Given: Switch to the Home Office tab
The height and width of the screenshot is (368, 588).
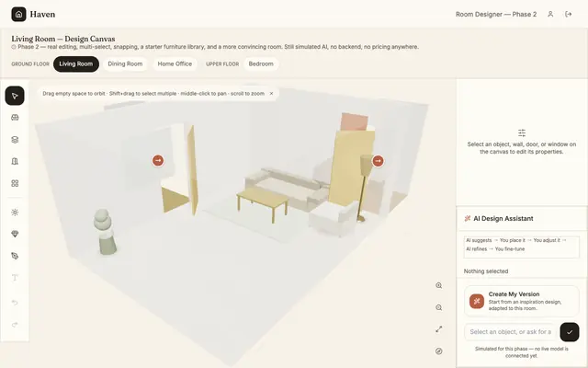Looking at the screenshot, I should [x=175, y=63].
